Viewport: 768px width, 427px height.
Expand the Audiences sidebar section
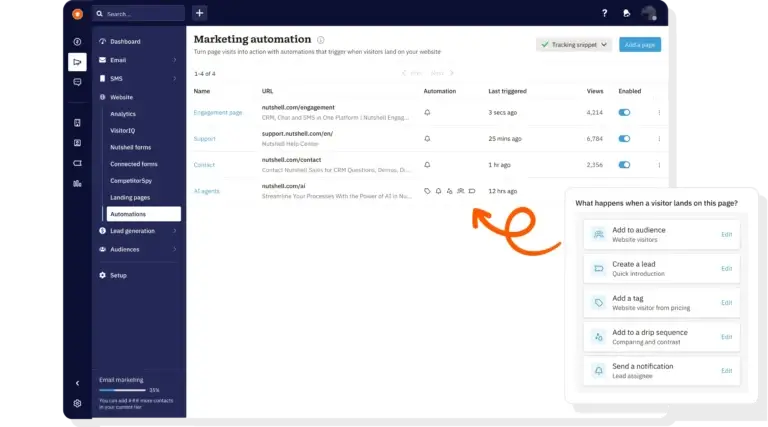click(x=174, y=249)
